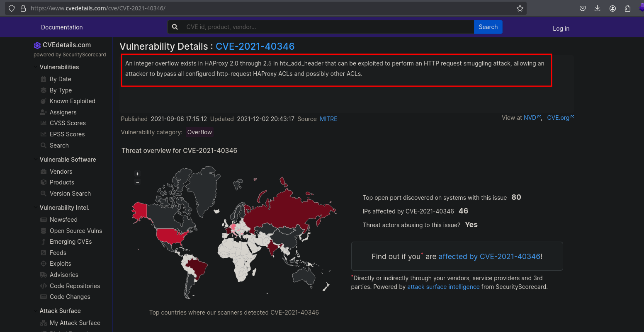The height and width of the screenshot is (332, 644).
Task: Click the My Attack Surface network icon
Action: pyautogui.click(x=44, y=323)
